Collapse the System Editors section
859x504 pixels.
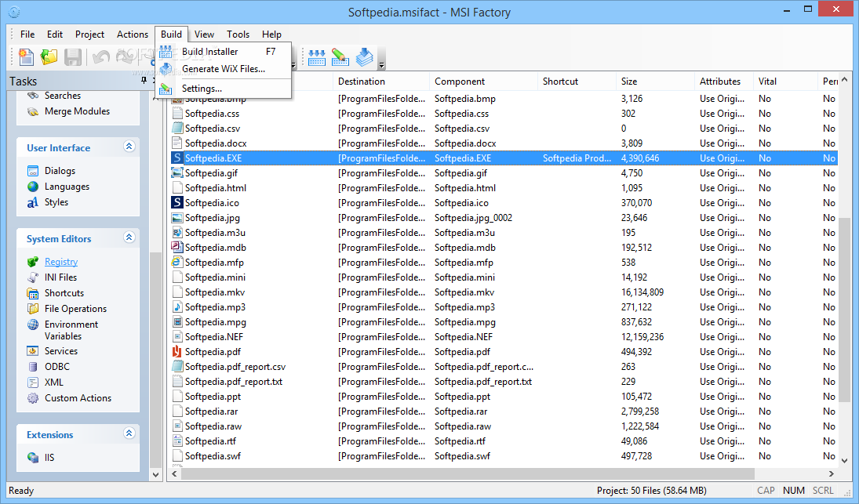click(129, 237)
